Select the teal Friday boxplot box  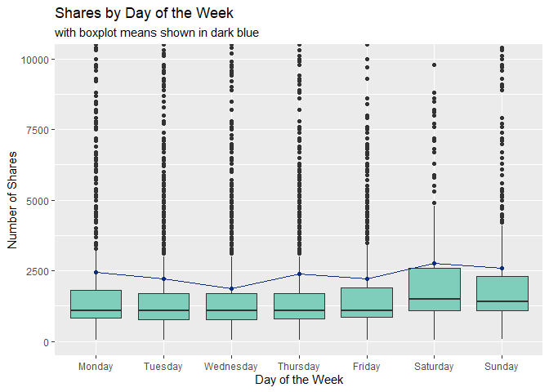pyautogui.click(x=367, y=302)
